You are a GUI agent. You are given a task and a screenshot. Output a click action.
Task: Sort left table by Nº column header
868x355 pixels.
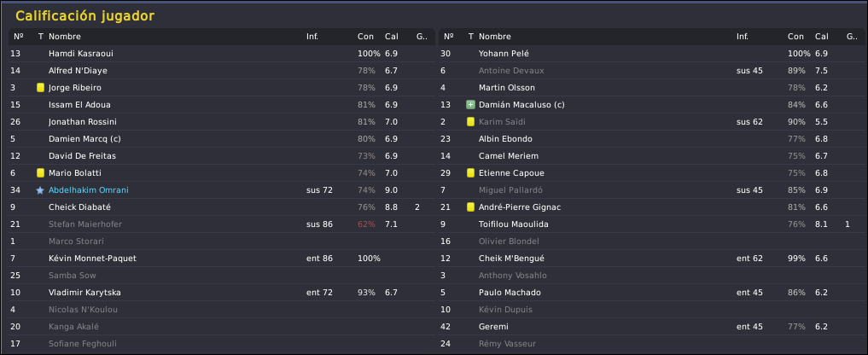(x=18, y=37)
